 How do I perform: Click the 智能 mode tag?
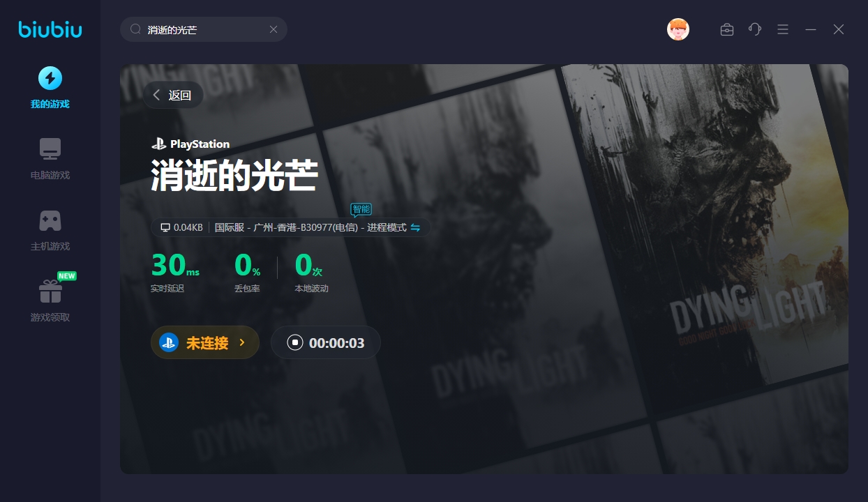(x=361, y=209)
